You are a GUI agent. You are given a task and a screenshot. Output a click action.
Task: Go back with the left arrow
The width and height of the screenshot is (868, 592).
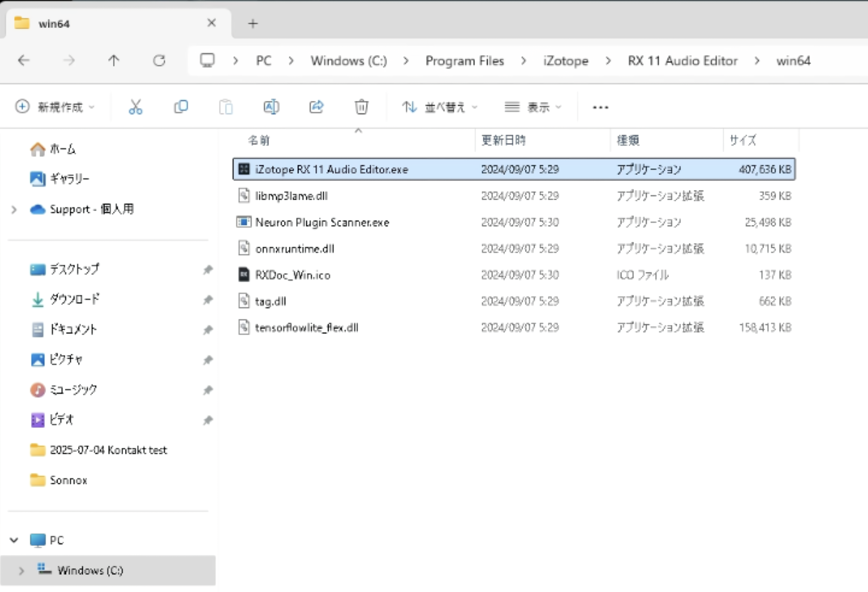[x=23, y=60]
